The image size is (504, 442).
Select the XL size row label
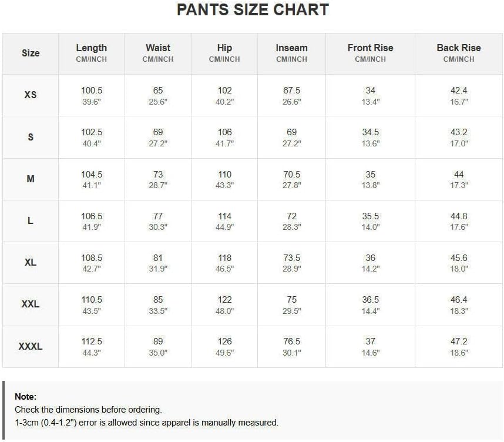click(31, 263)
